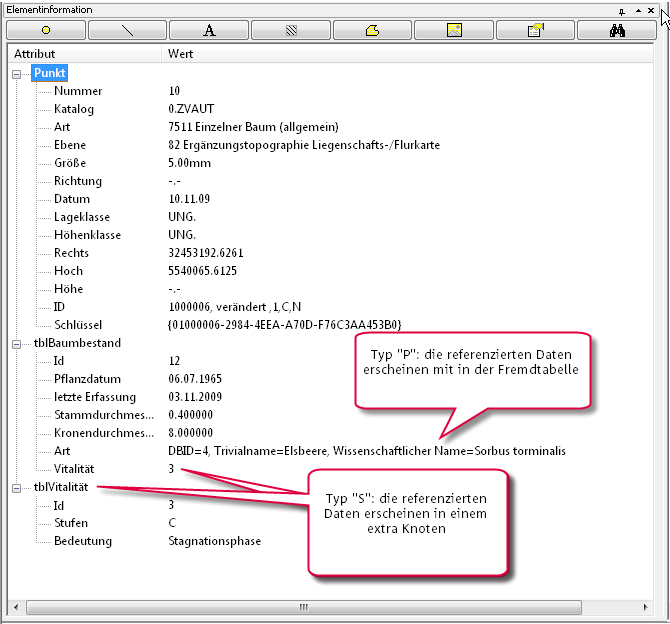The height and width of the screenshot is (624, 670).
Task: Select the Punkt tree item
Action: (49, 73)
